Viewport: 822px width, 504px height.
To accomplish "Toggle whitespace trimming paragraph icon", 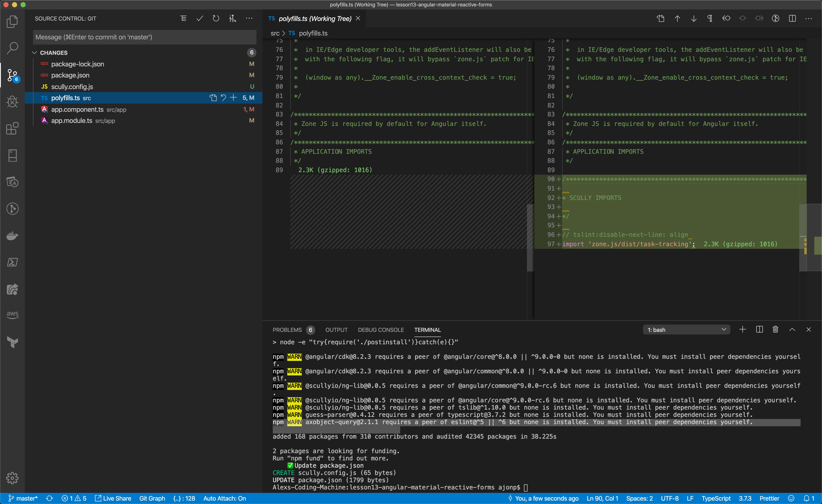I will pos(710,18).
